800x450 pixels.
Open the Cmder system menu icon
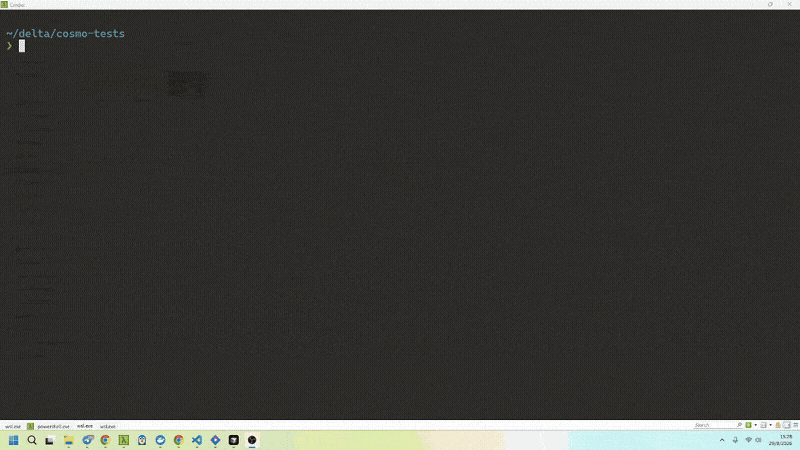(795, 425)
